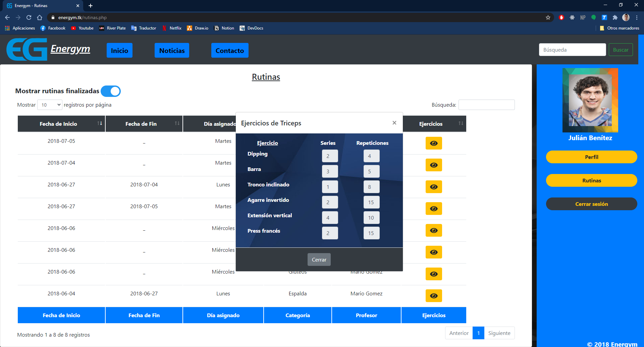
Task: Open Notion bookmark
Action: coord(224,28)
